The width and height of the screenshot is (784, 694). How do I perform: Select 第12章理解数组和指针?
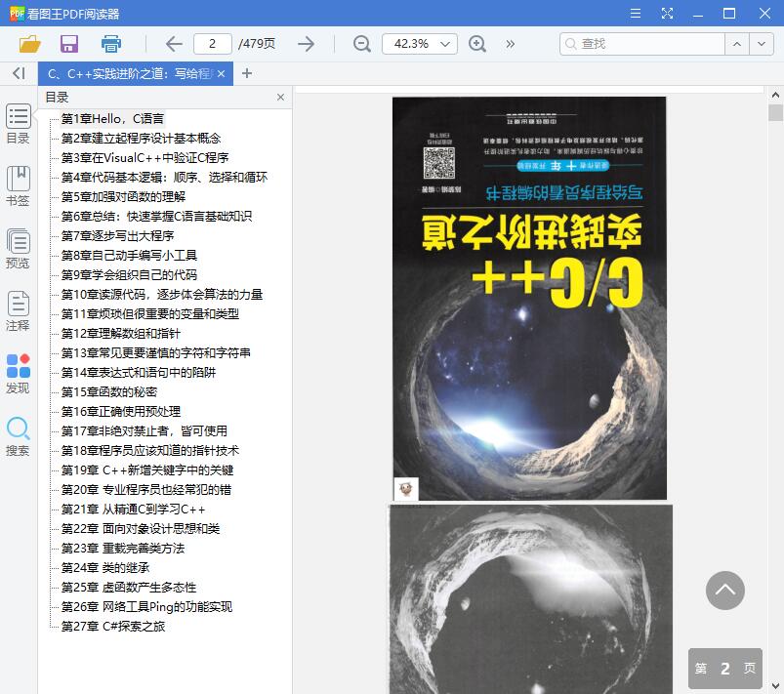pos(120,333)
